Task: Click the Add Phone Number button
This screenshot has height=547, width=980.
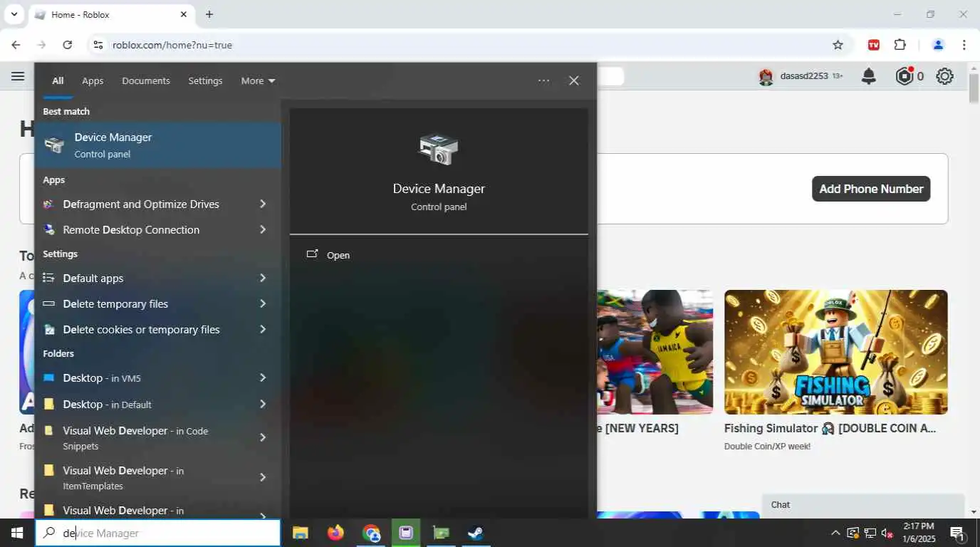Action: tap(871, 189)
